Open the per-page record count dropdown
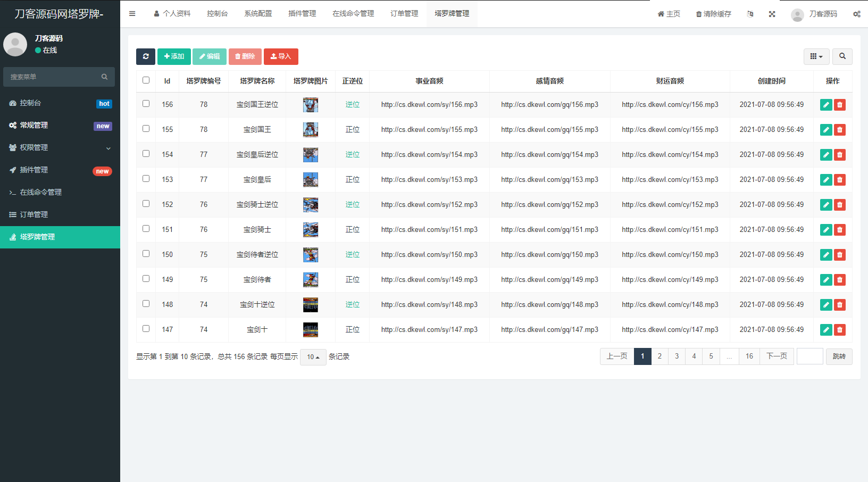 (313, 357)
